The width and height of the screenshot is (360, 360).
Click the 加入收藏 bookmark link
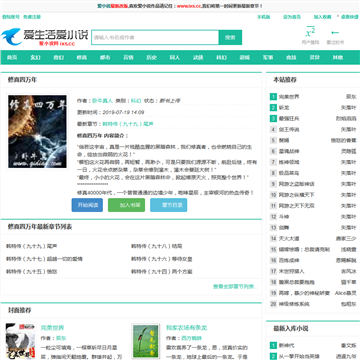point(322,17)
